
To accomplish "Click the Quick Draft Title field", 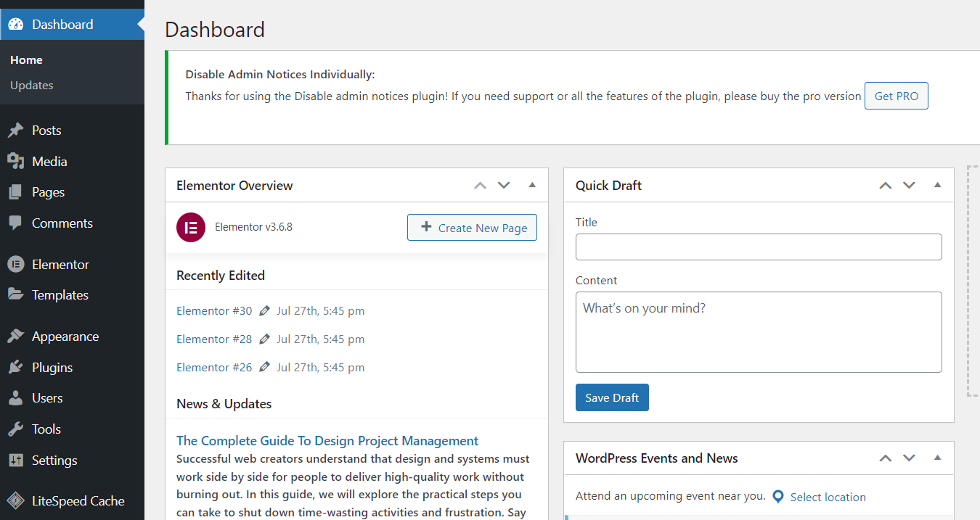I will pos(758,247).
